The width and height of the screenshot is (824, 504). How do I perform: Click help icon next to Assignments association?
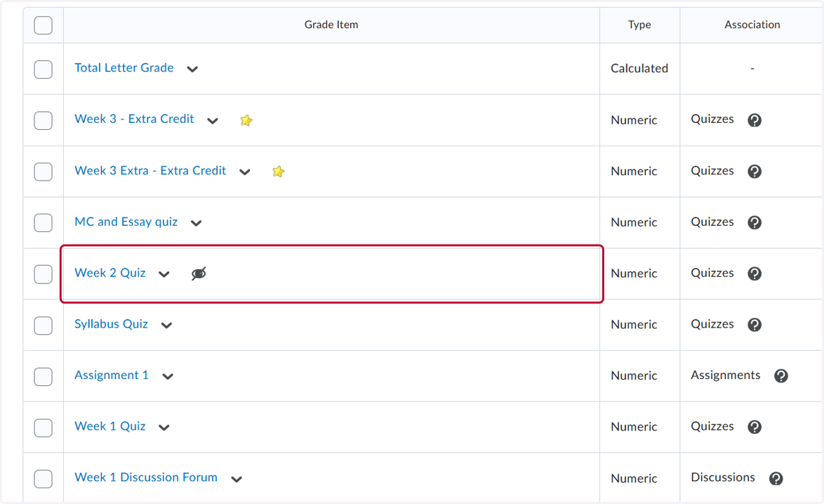tap(781, 376)
